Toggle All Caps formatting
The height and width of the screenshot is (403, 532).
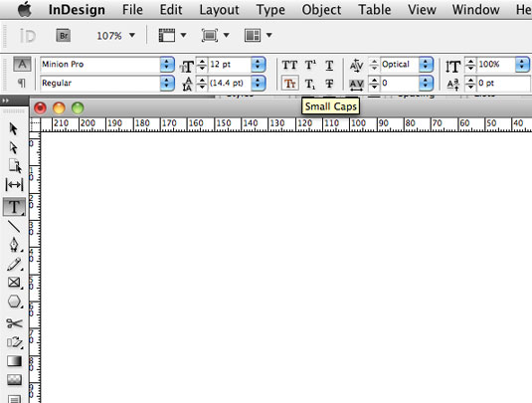289,65
